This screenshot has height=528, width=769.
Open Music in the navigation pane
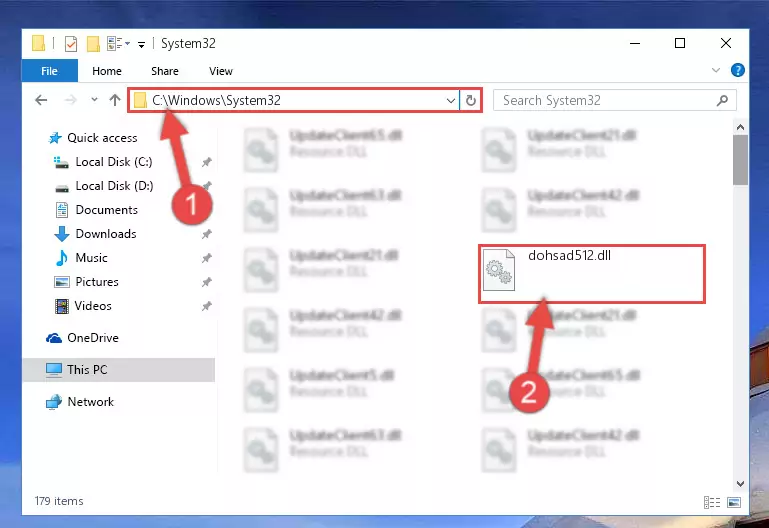[91, 258]
